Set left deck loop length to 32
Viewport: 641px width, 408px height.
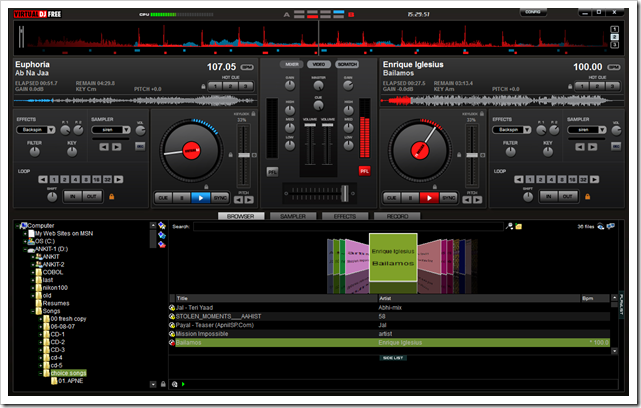tap(107, 179)
